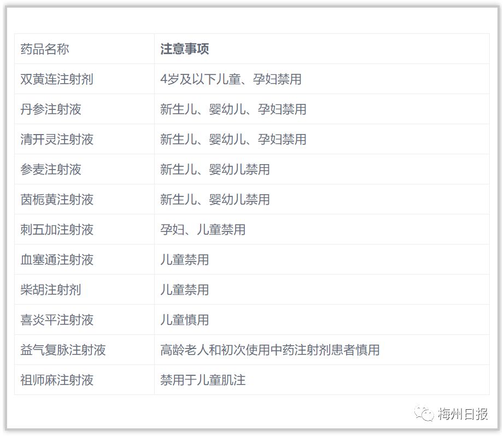Select the 清开灵注射液 row name

(57, 139)
